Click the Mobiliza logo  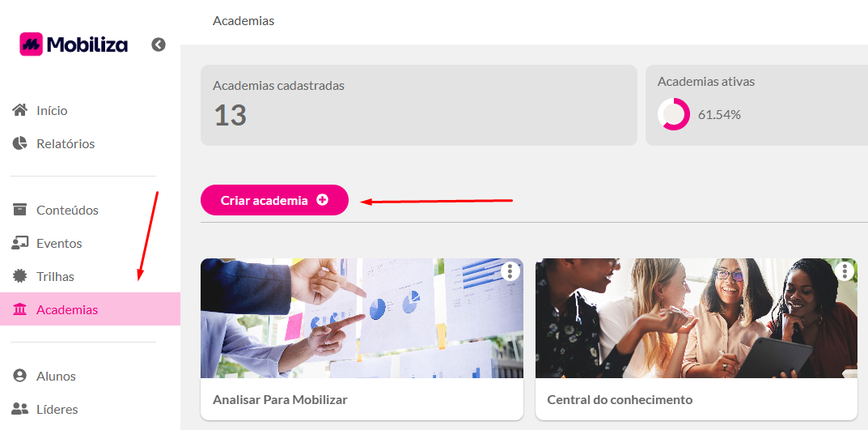74,45
